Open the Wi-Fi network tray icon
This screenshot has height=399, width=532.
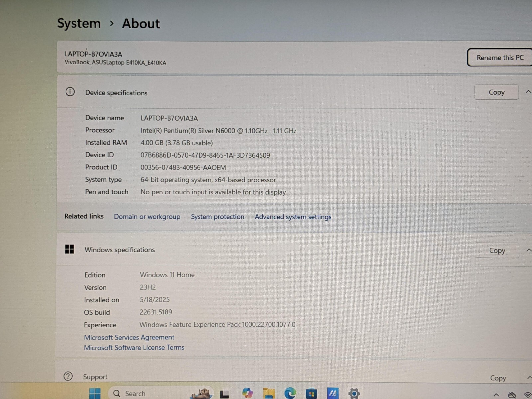[x=528, y=395]
